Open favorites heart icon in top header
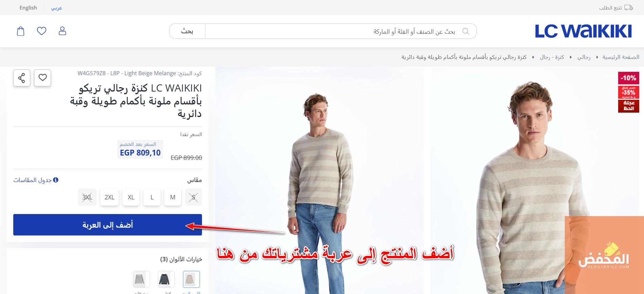This screenshot has width=644, height=294. [x=41, y=31]
